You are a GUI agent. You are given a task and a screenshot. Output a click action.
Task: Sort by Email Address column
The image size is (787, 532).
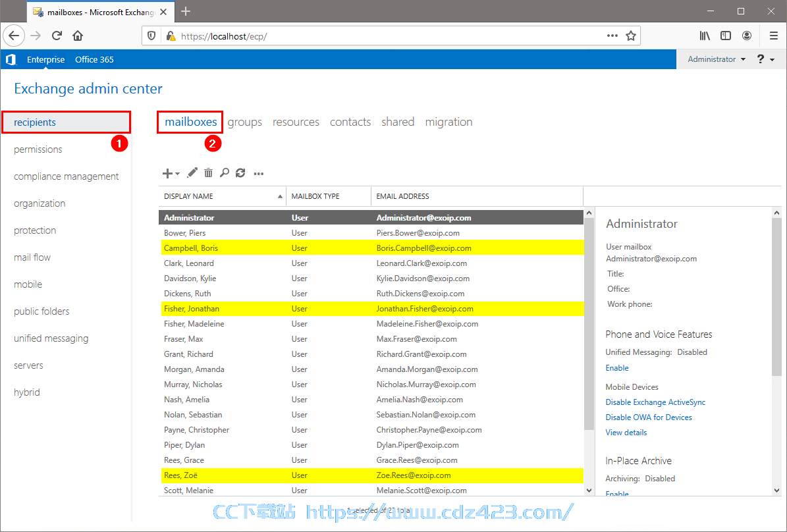(x=477, y=196)
